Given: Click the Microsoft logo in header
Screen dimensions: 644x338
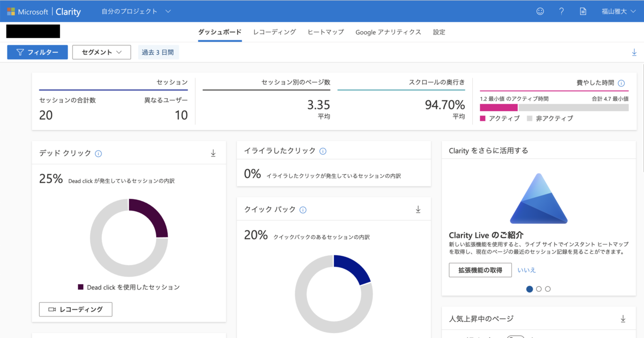Looking at the screenshot, I should pyautogui.click(x=11, y=11).
